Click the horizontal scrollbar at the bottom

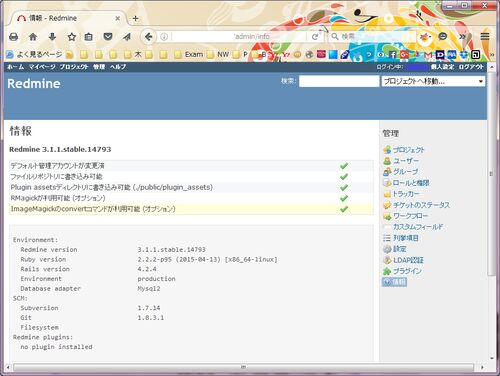[x=243, y=367]
